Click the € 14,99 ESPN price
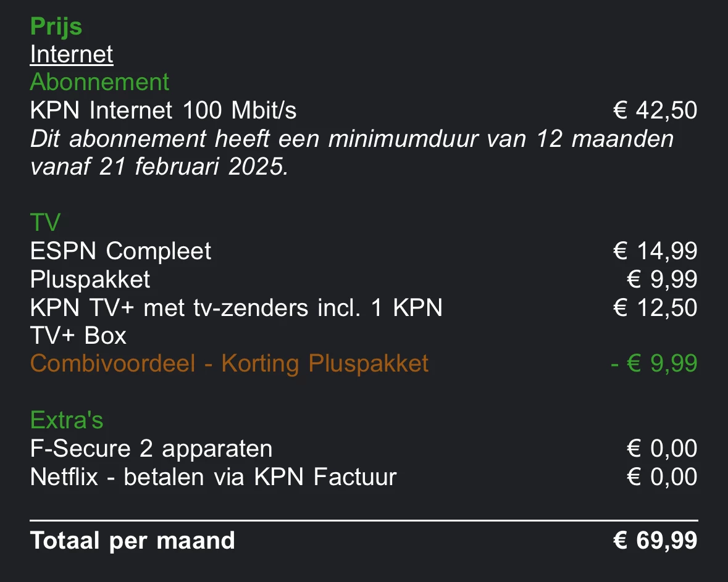The height and width of the screenshot is (582, 728). coord(655,251)
